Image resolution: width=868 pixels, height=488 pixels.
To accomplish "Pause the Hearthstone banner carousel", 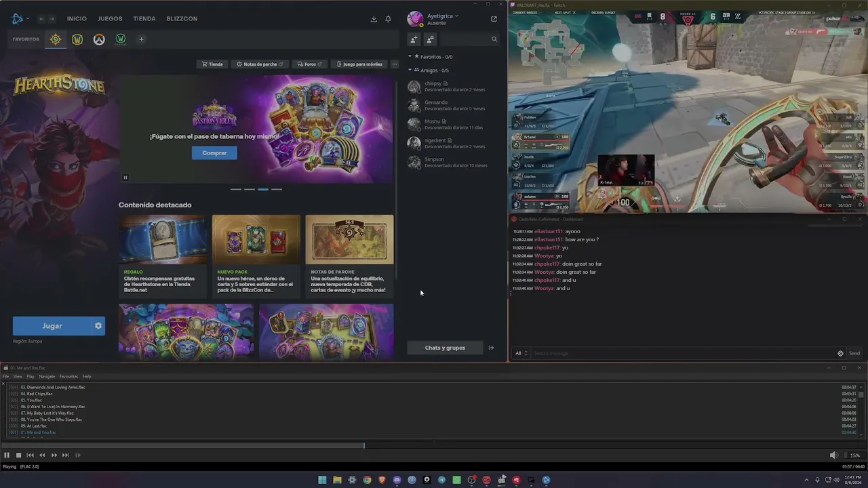I will (x=125, y=178).
